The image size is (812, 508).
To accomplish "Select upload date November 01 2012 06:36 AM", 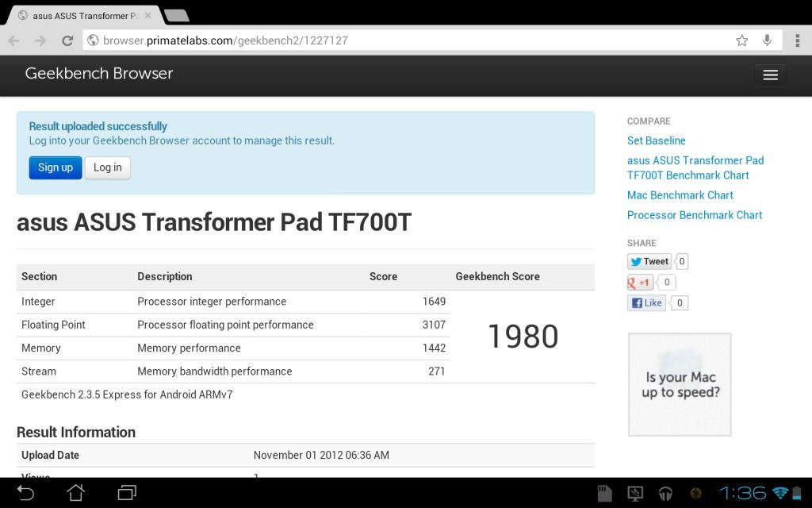I will click(321, 455).
